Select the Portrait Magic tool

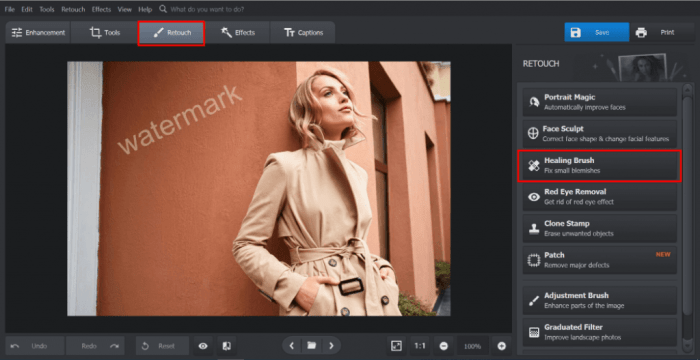600,102
